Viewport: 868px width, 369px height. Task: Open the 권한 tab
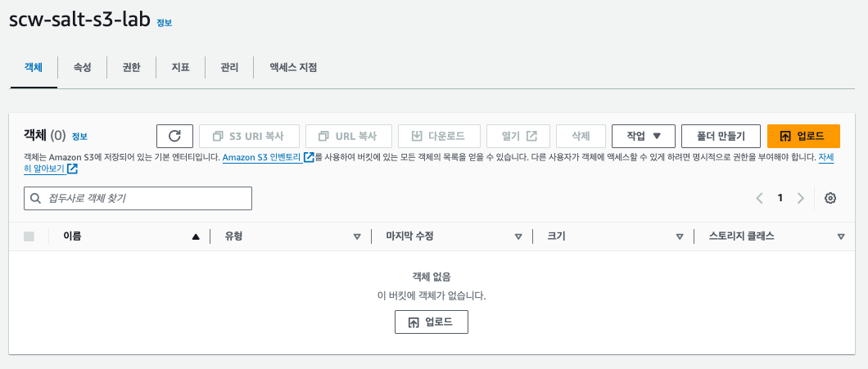point(131,67)
